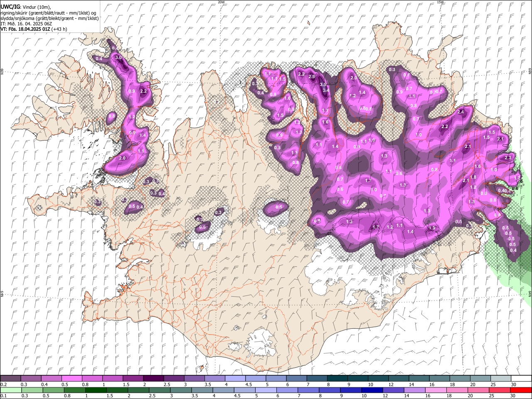
Task: Click the 2.3 snowfall value on the map
Action: (x=508, y=158)
